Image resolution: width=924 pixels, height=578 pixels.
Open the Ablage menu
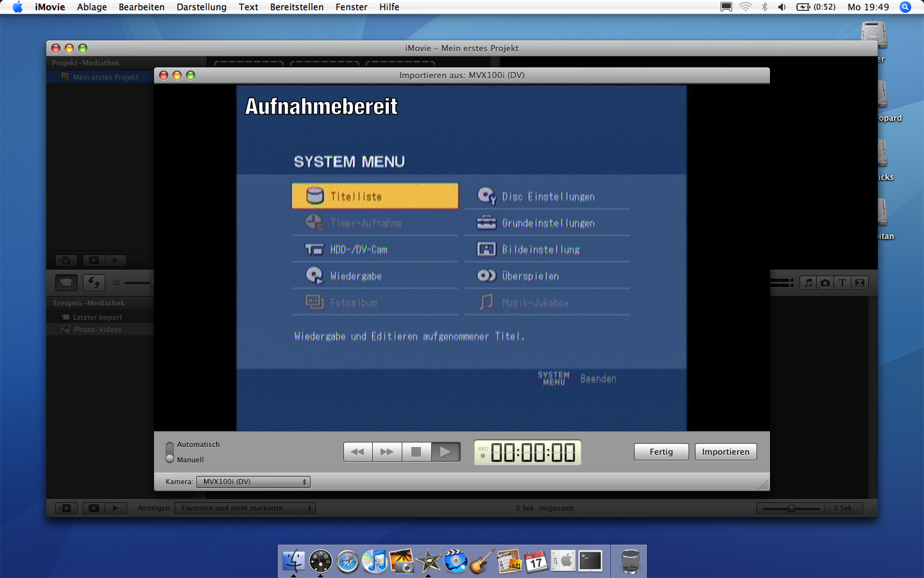(92, 7)
